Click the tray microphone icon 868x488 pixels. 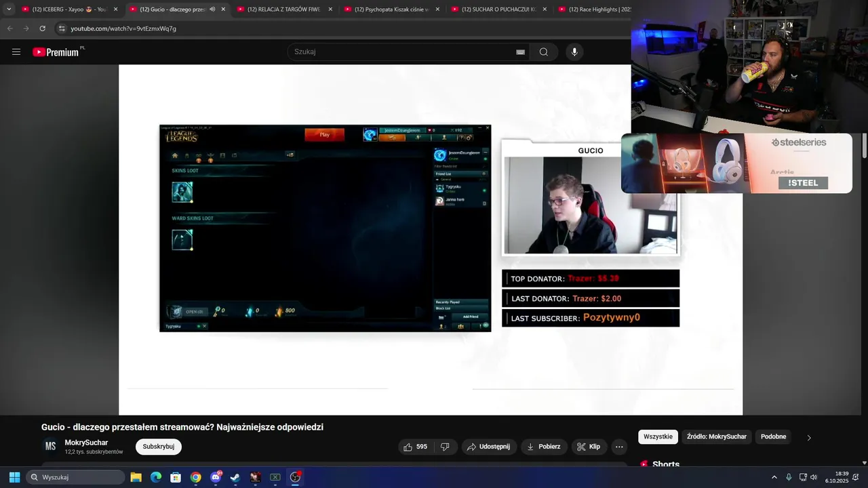[x=789, y=477]
